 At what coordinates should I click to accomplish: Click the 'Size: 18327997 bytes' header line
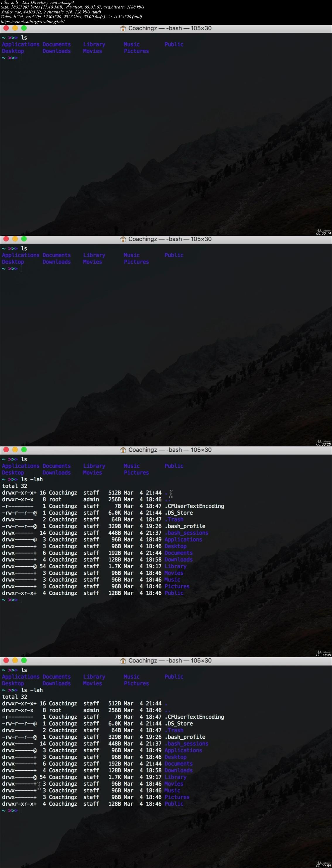click(x=72, y=7)
